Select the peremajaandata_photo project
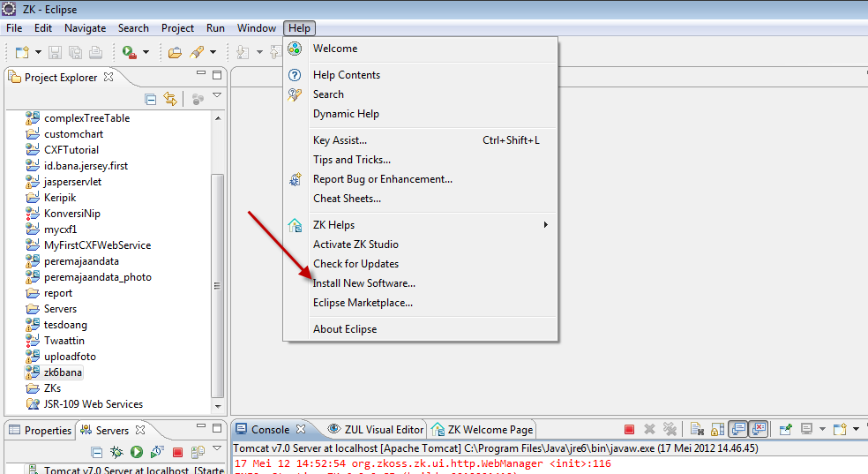This screenshot has width=868, height=474. (98, 277)
